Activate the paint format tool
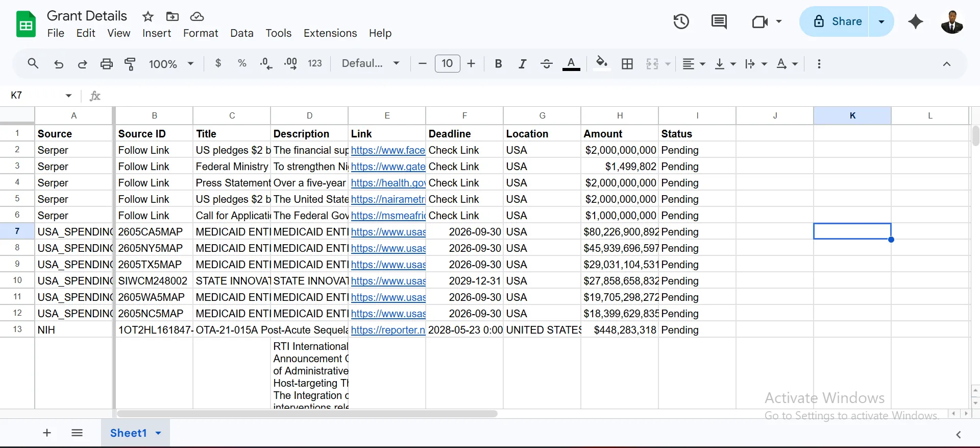The height and width of the screenshot is (448, 980). click(x=130, y=64)
